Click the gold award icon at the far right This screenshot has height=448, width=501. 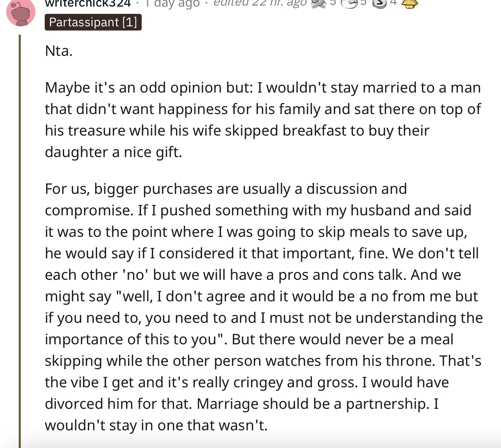click(x=410, y=4)
